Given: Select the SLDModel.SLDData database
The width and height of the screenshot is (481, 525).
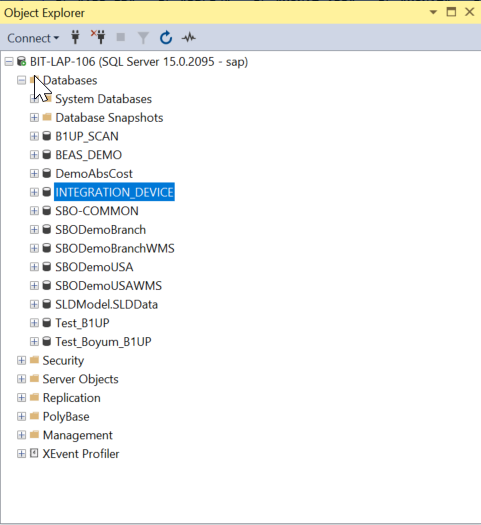Looking at the screenshot, I should 106,304.
